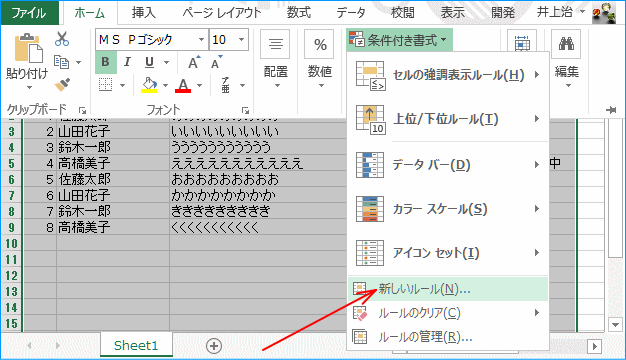Expand fill color dropdown arrow
The width and height of the screenshot is (626, 360).
pos(165,85)
